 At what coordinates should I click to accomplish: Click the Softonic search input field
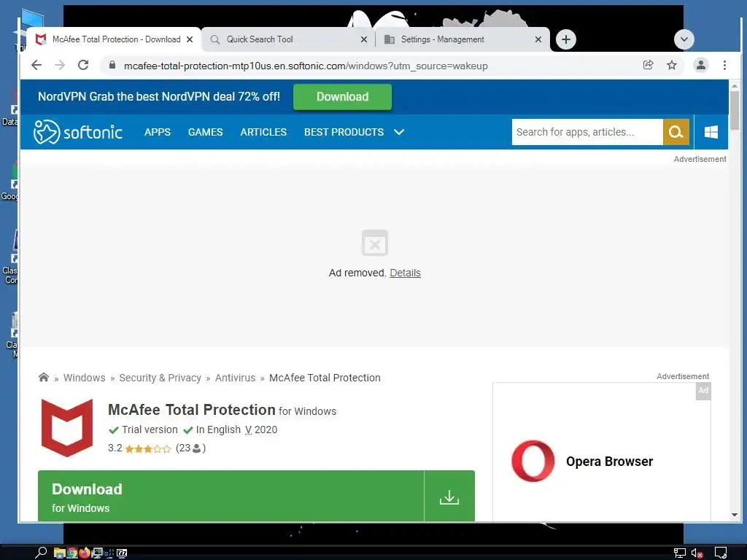point(587,132)
